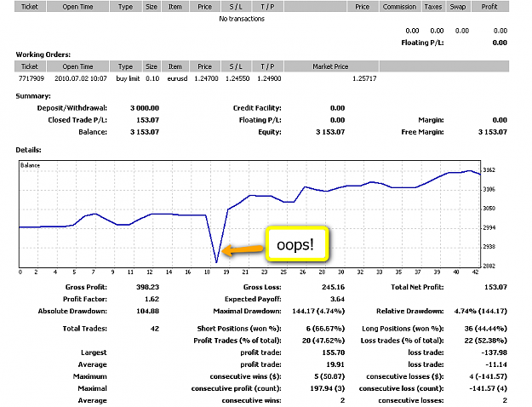The width and height of the screenshot is (532, 407).
Task: Click the Closed Trade P/L label
Action: pyautogui.click(x=77, y=120)
